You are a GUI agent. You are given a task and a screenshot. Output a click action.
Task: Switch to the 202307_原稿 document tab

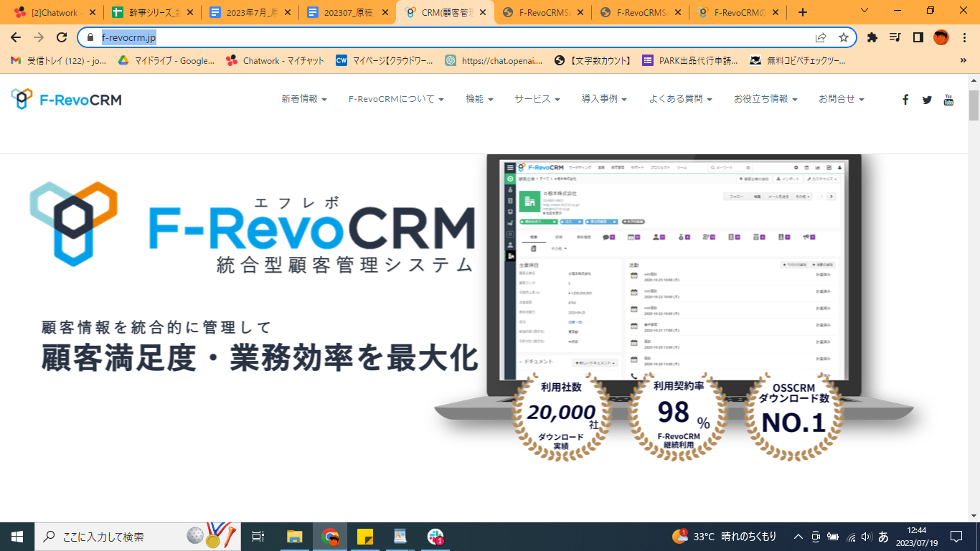347,12
